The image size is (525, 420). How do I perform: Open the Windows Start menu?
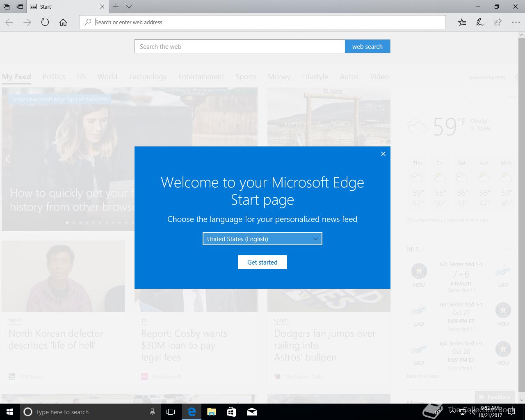click(x=9, y=412)
